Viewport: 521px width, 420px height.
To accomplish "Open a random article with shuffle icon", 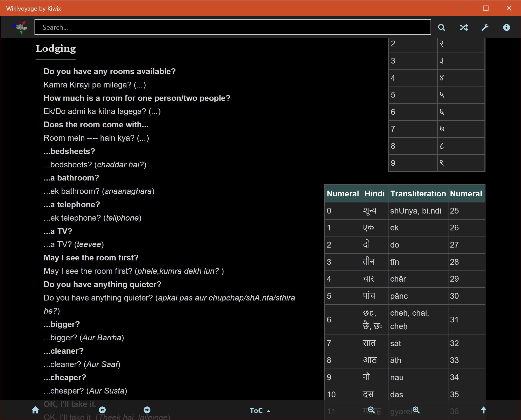I will (464, 27).
